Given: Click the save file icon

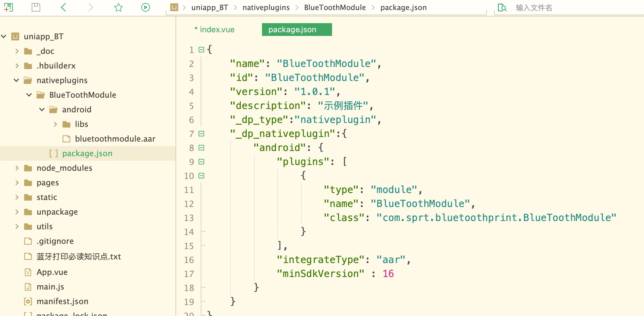Looking at the screenshot, I should click(36, 7).
